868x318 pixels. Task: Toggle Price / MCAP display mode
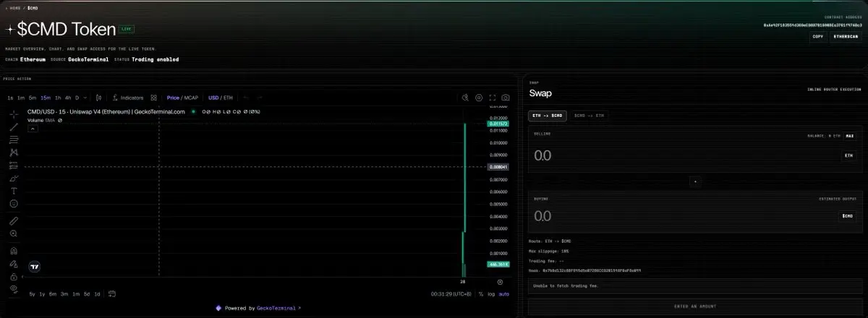(x=182, y=98)
